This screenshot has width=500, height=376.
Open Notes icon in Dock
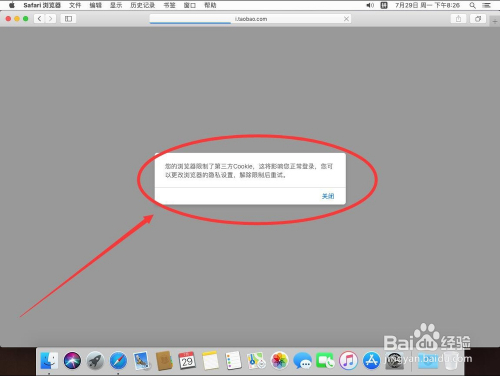pyautogui.click(x=210, y=361)
